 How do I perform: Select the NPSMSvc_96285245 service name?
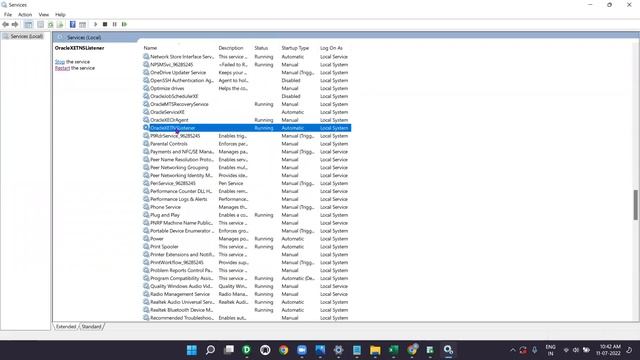tap(171, 64)
